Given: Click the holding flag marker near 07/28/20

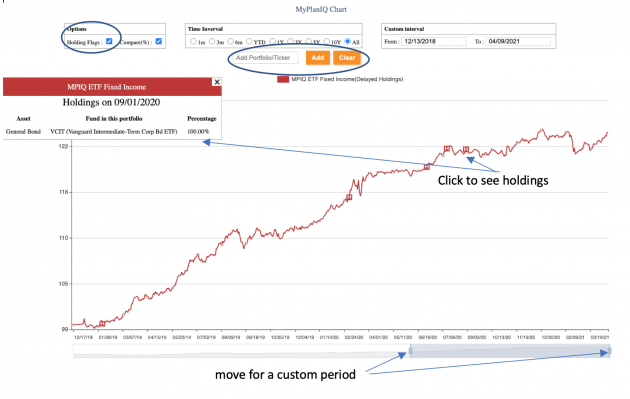Looking at the screenshot, I should click(x=447, y=149).
